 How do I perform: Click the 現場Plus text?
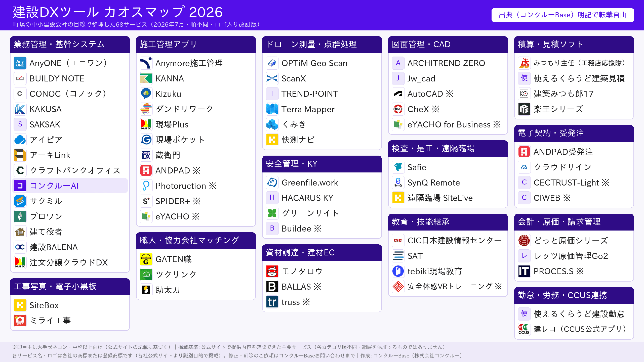click(172, 124)
